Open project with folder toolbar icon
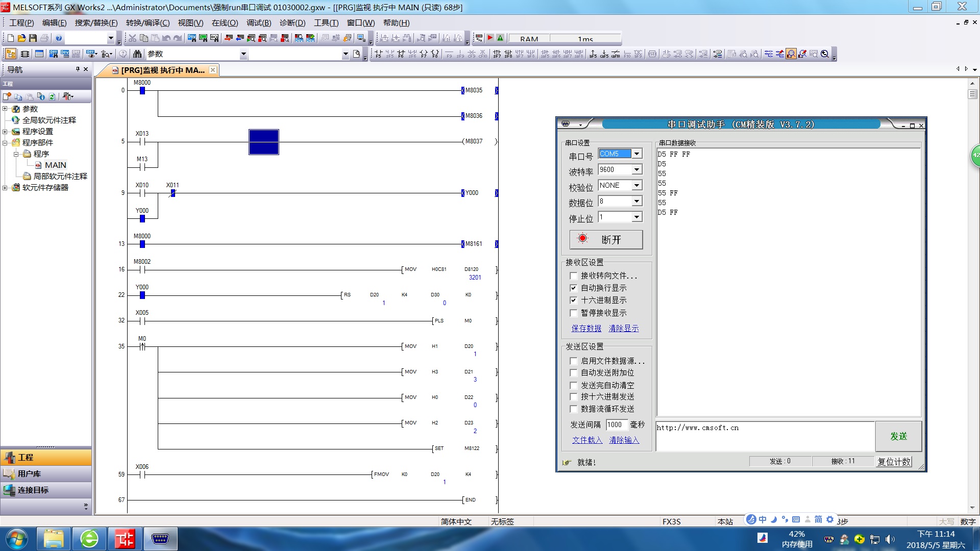The image size is (980, 551). click(21, 38)
